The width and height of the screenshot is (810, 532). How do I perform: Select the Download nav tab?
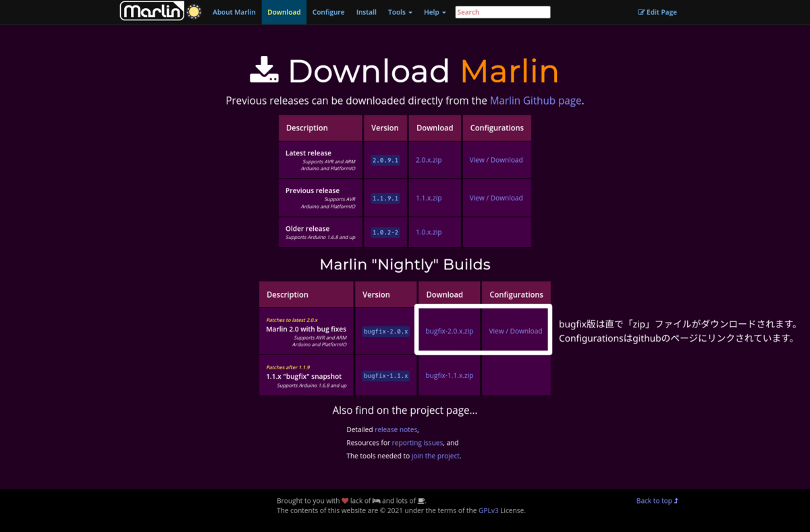[284, 12]
